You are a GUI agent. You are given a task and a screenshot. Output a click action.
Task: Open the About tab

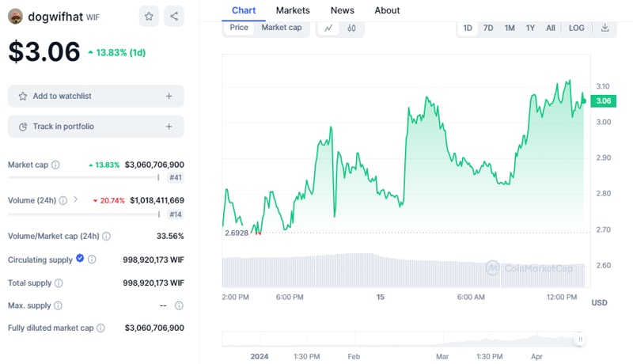[x=387, y=10]
